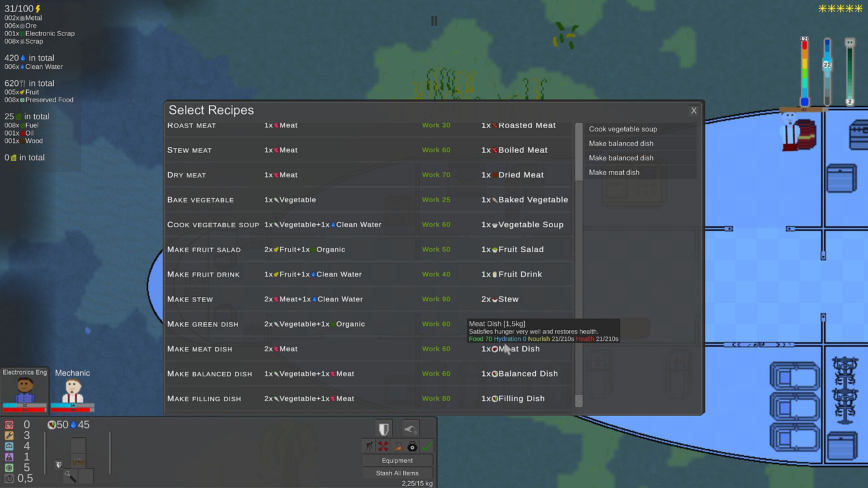Select the wrench tool in inventory slot
The image size is (868, 488).
click(x=70, y=476)
